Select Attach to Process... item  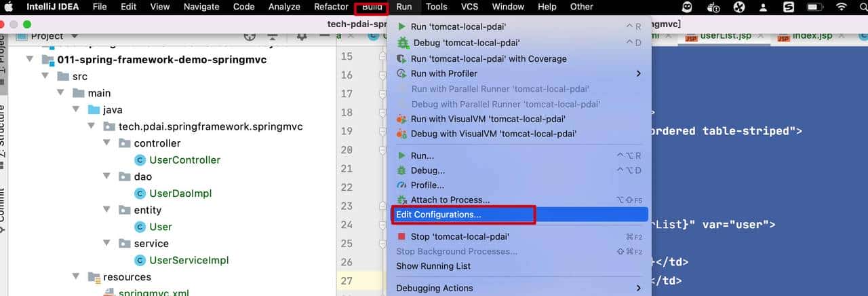[519, 200]
